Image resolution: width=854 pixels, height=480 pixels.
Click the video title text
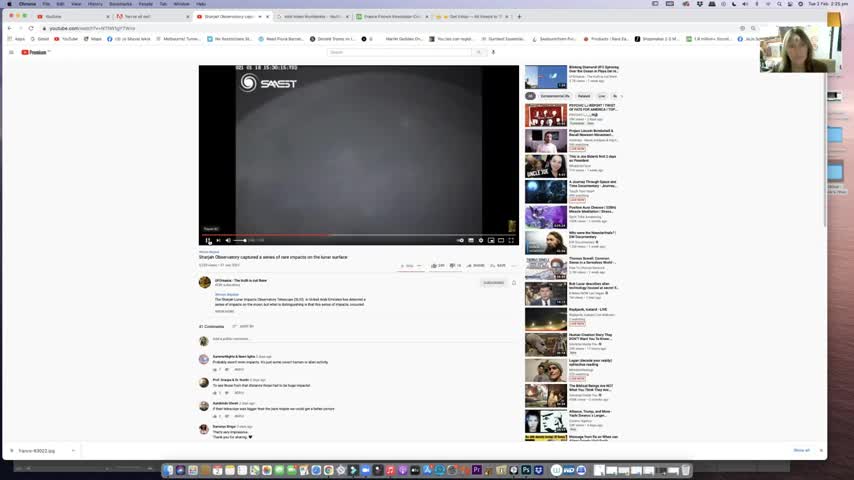coord(273,257)
